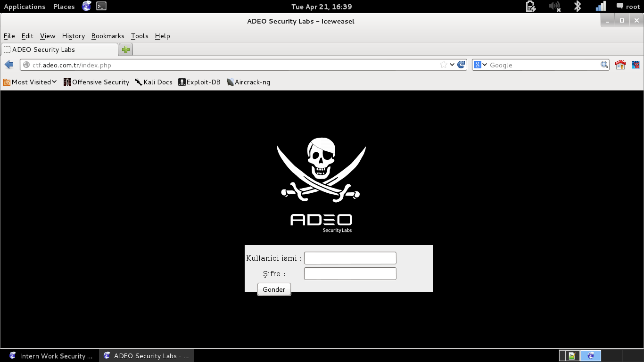Open the battery status indicator
The width and height of the screenshot is (644, 362).
531,6
